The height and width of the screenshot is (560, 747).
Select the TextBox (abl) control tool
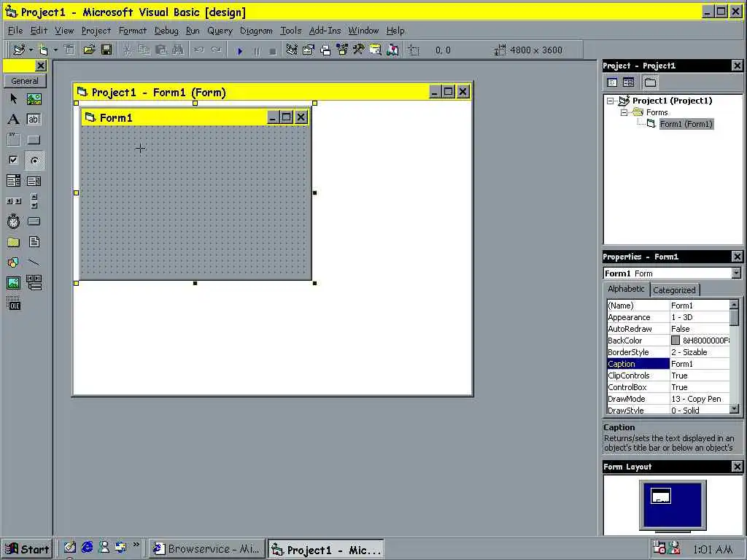[x=34, y=119]
